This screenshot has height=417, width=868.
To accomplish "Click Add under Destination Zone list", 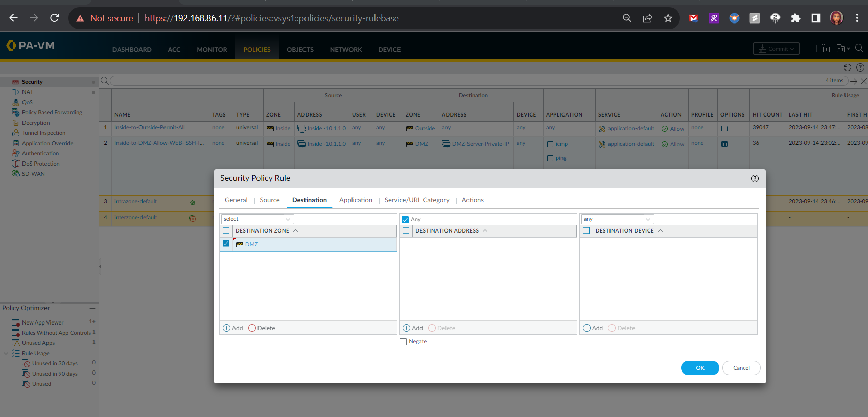I will 233,328.
